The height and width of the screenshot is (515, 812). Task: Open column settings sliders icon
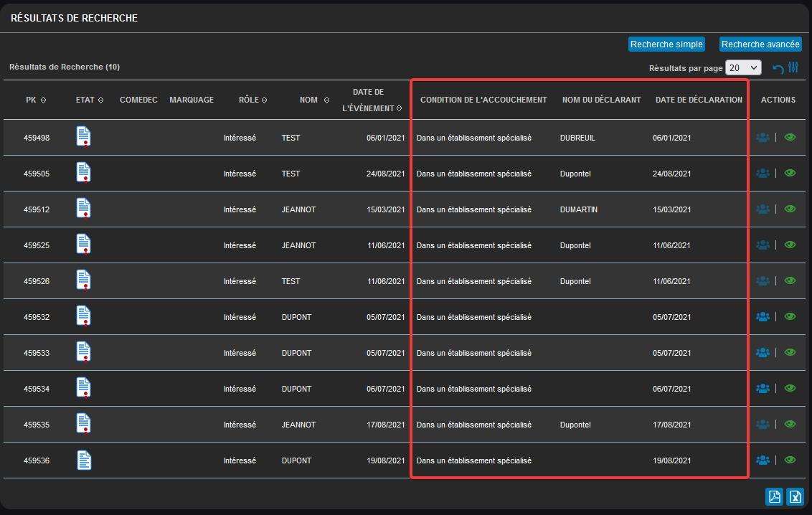click(793, 67)
